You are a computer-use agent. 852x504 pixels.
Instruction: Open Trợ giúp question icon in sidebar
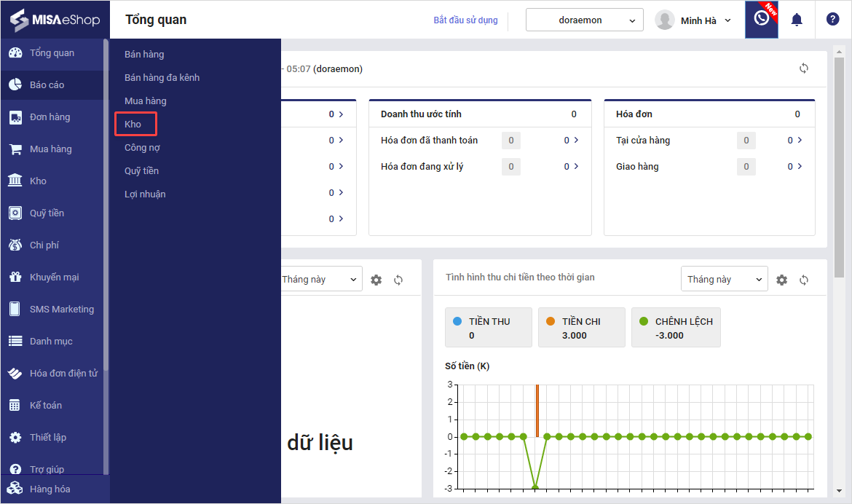point(16,468)
